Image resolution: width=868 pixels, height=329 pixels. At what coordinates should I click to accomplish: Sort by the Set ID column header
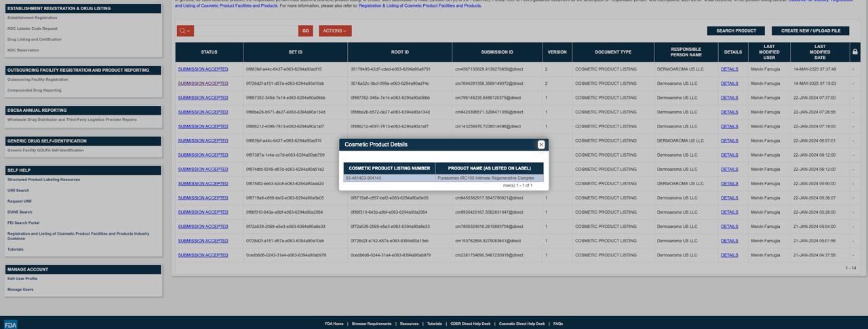295,52
